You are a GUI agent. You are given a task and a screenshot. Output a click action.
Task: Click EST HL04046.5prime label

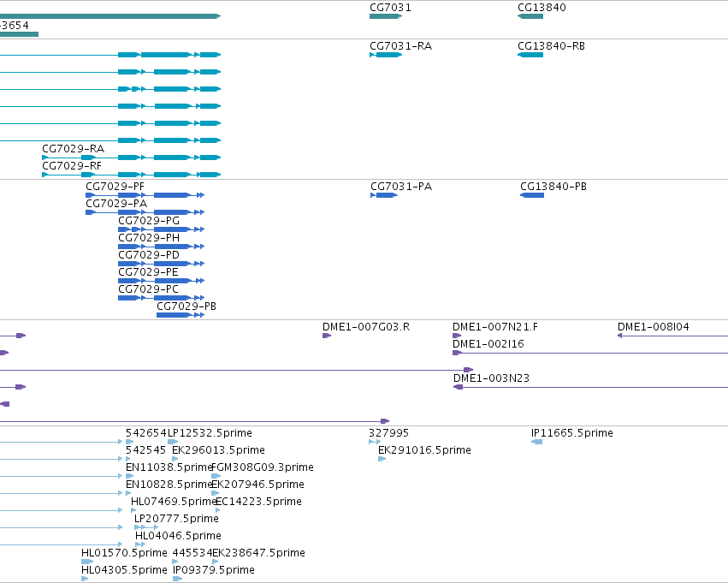(x=178, y=536)
